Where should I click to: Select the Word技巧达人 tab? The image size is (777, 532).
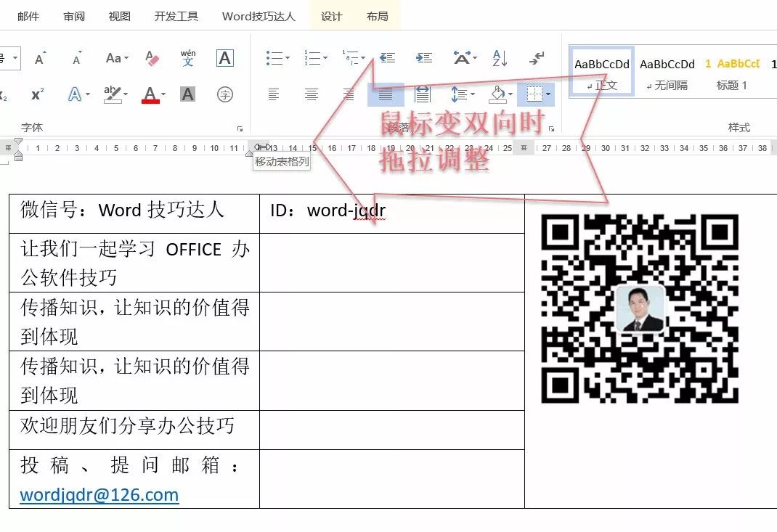point(259,17)
